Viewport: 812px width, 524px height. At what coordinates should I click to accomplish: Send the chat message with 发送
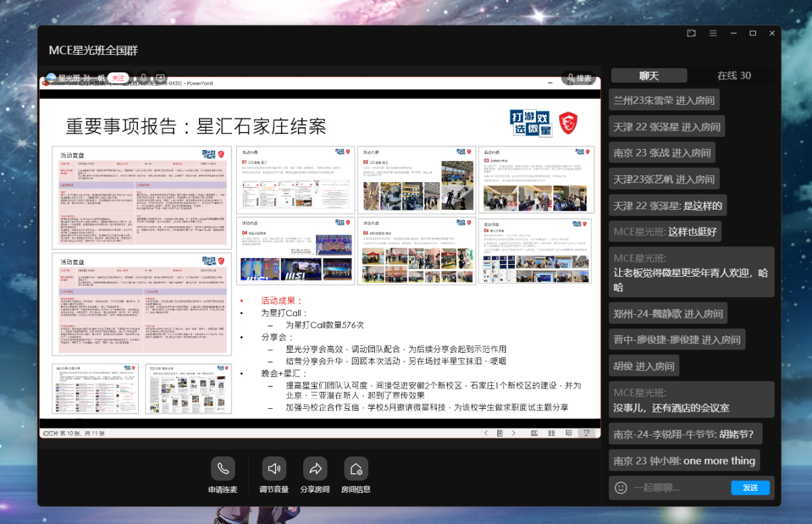tap(750, 487)
